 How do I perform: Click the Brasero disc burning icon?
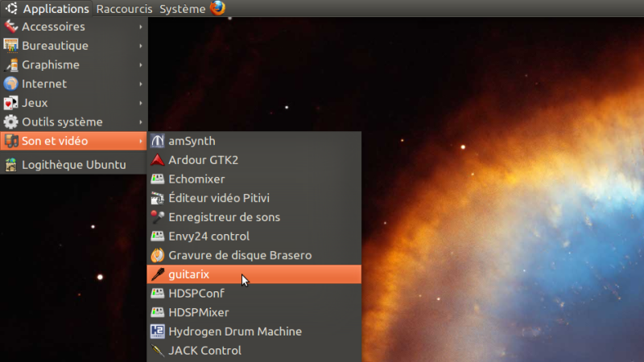157,255
